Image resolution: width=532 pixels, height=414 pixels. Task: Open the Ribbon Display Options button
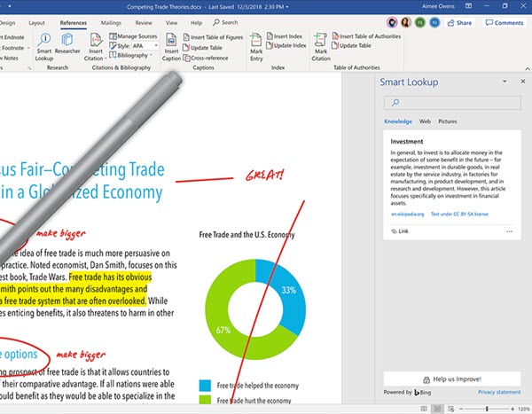click(x=468, y=6)
